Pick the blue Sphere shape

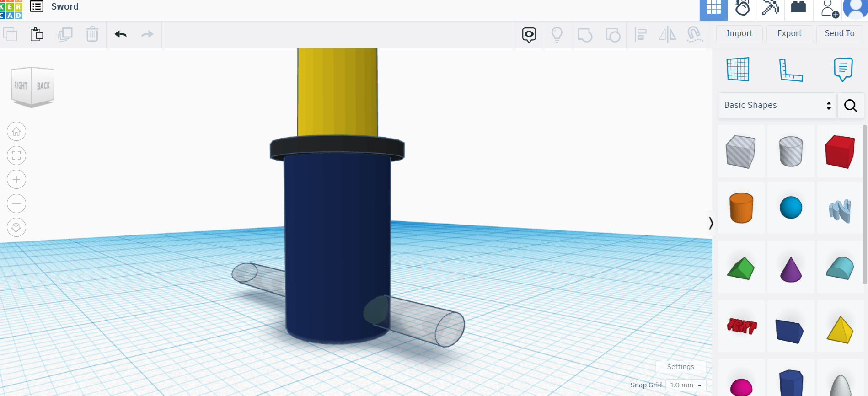[x=791, y=208]
